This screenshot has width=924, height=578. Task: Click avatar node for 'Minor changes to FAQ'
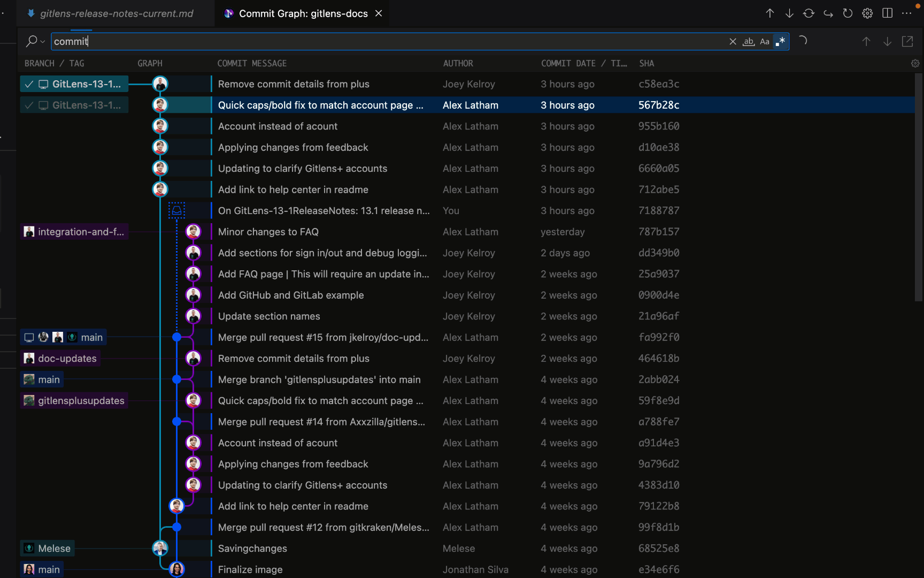(193, 231)
